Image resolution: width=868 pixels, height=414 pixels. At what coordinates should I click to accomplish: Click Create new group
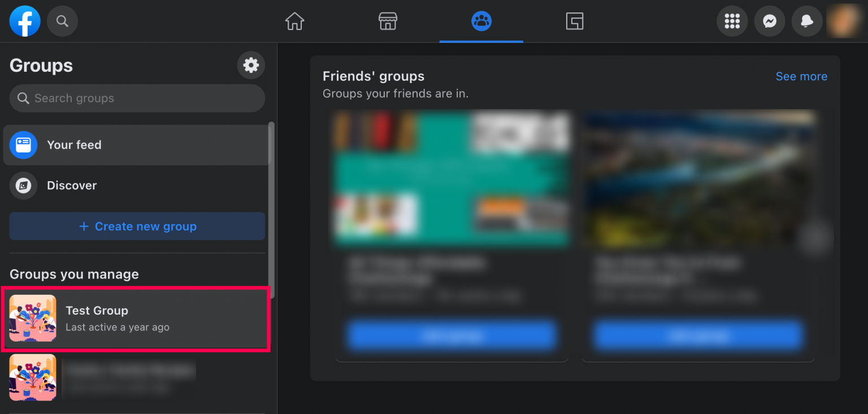point(137,226)
